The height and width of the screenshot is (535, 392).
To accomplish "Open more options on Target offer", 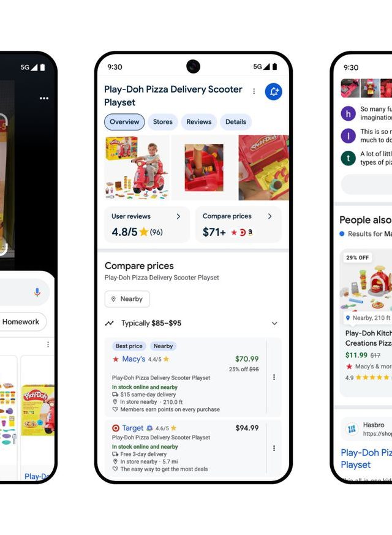I will pyautogui.click(x=274, y=448).
